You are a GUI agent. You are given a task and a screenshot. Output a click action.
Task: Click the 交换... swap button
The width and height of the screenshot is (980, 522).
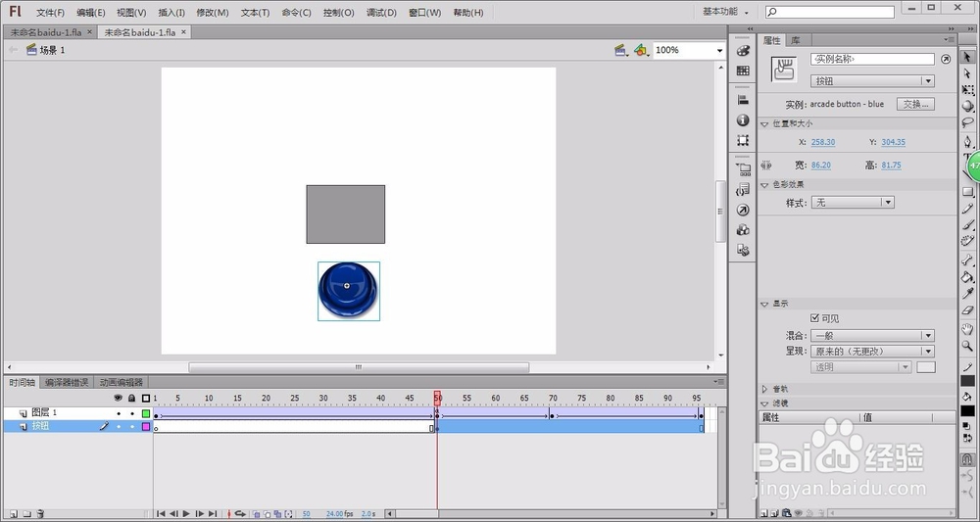coord(915,104)
